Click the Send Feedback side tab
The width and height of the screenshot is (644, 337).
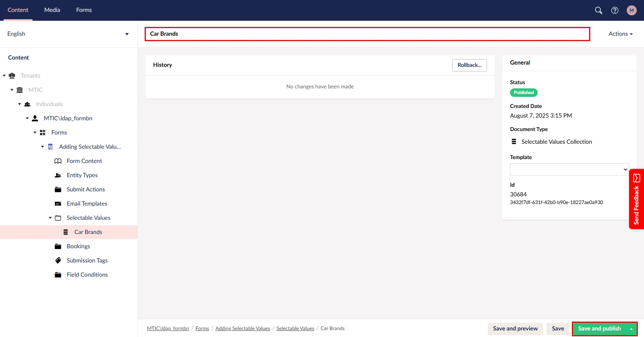tap(636, 199)
